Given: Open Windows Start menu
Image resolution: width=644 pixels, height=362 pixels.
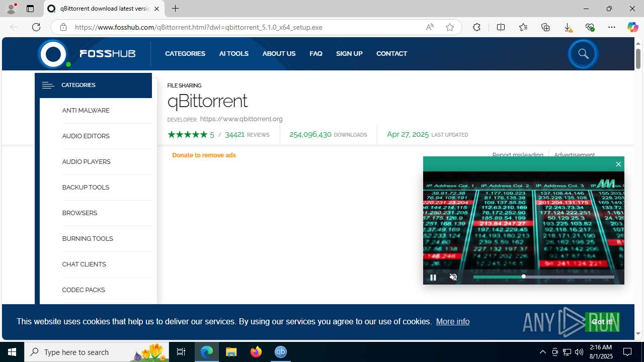Looking at the screenshot, I should (12, 352).
